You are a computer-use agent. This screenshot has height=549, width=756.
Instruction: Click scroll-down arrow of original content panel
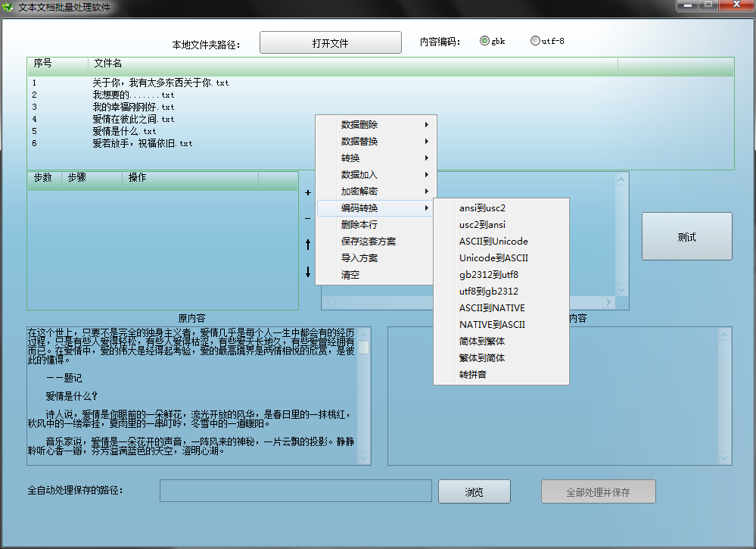pyautogui.click(x=364, y=457)
